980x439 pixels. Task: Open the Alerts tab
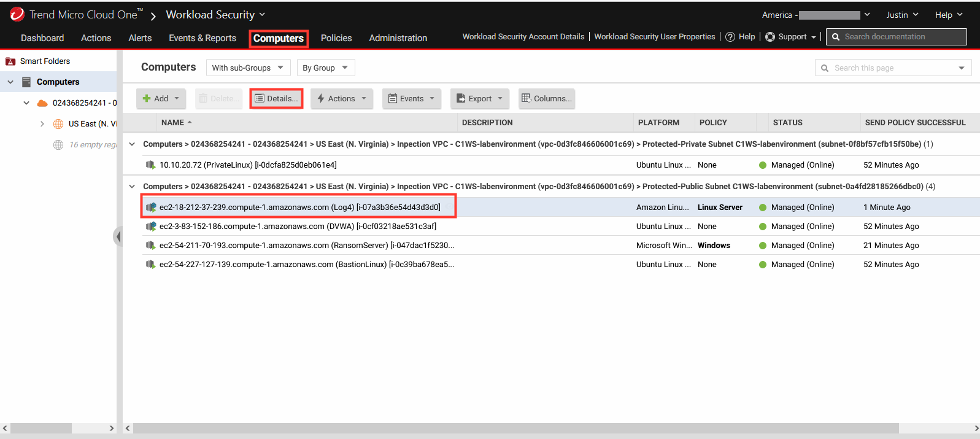click(140, 38)
